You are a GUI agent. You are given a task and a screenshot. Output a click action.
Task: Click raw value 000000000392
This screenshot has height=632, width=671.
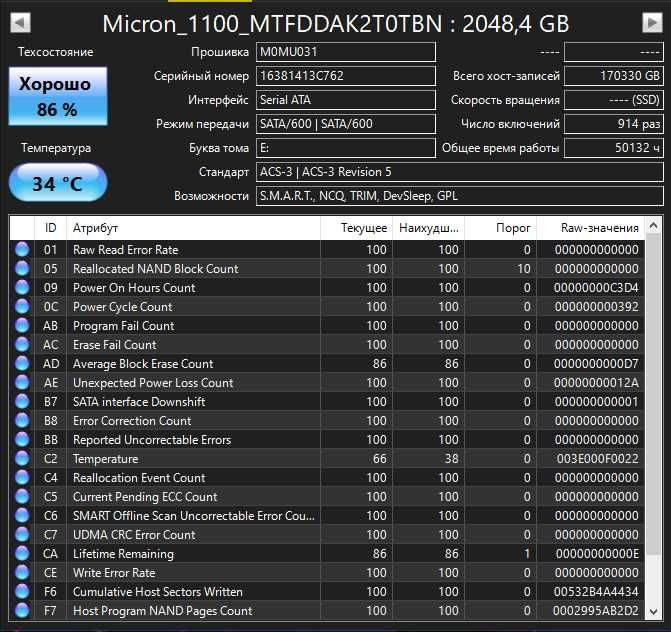click(x=597, y=306)
